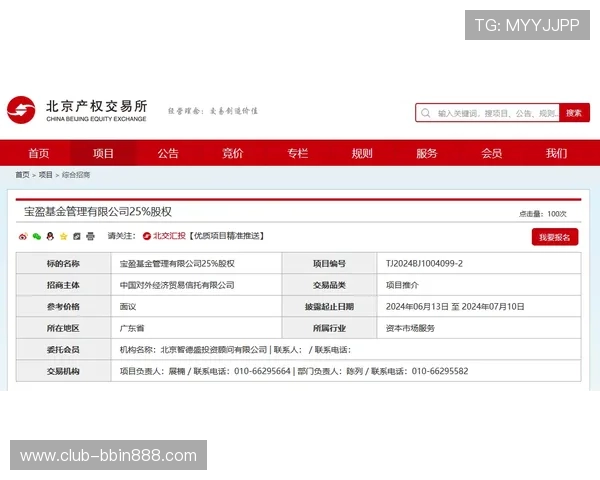Click the copy link icon
This screenshot has height=480, width=600.
point(77,236)
